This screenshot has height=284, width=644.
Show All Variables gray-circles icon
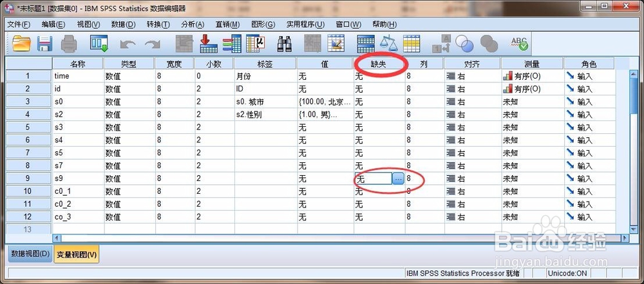(x=489, y=44)
